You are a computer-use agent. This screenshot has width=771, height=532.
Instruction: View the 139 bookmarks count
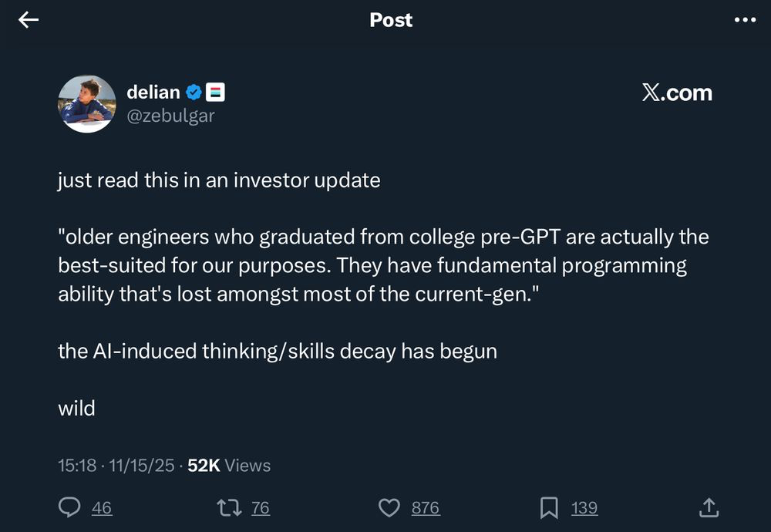[x=584, y=507]
